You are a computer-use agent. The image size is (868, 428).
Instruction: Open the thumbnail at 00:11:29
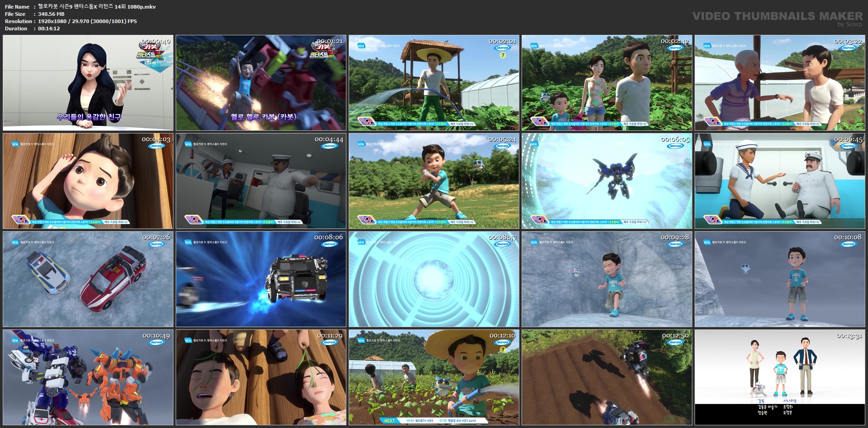(261, 377)
